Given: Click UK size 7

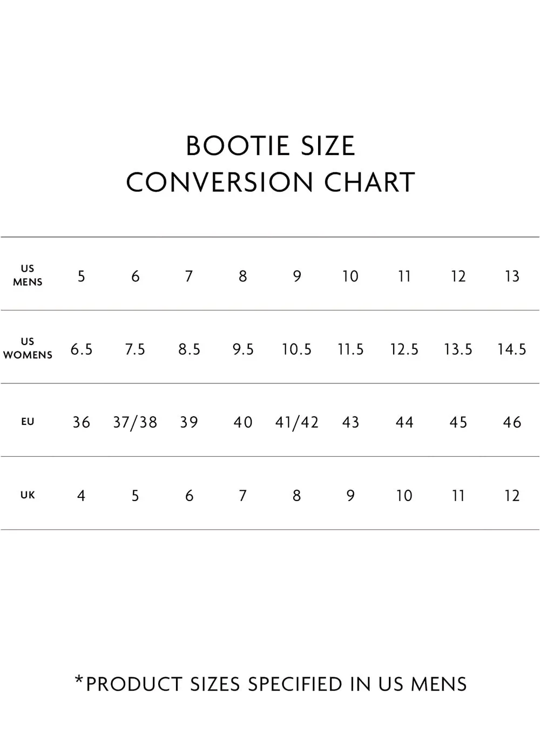Looking at the screenshot, I should [243, 496].
